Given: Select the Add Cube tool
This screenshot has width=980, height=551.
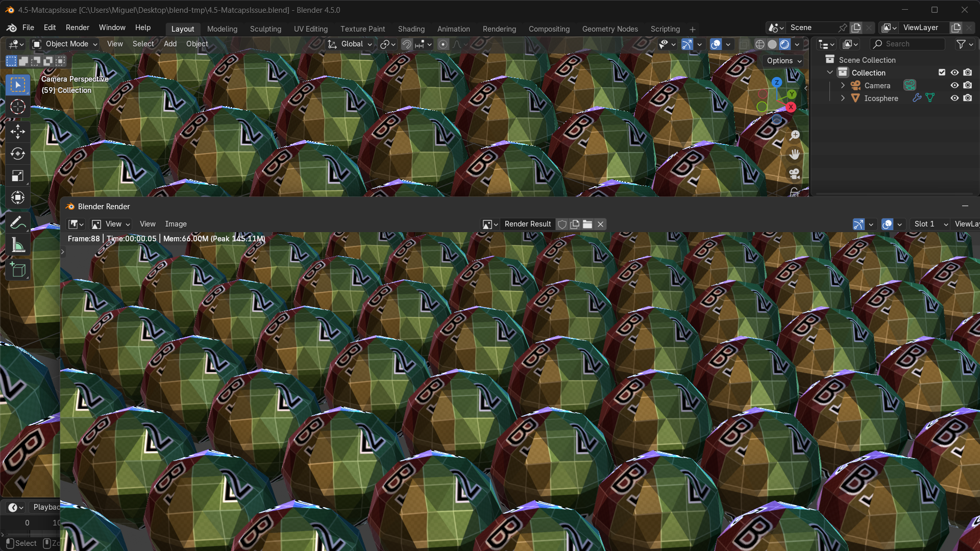Looking at the screenshot, I should pos(18,270).
